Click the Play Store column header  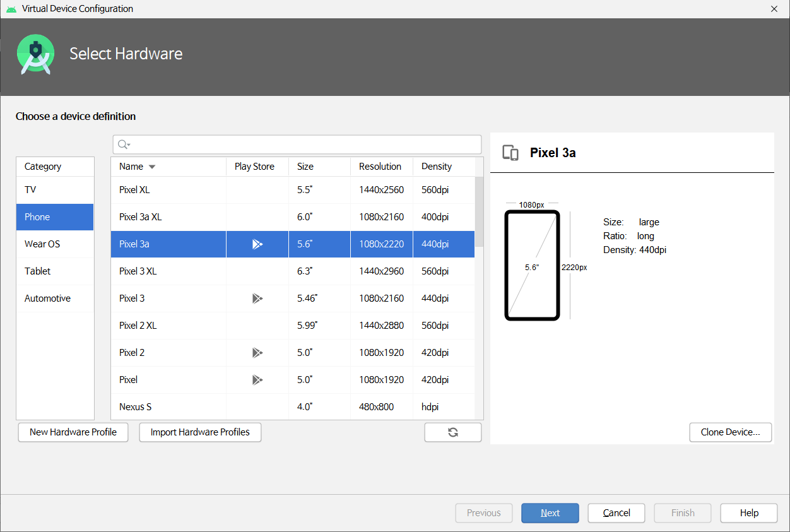coord(257,167)
